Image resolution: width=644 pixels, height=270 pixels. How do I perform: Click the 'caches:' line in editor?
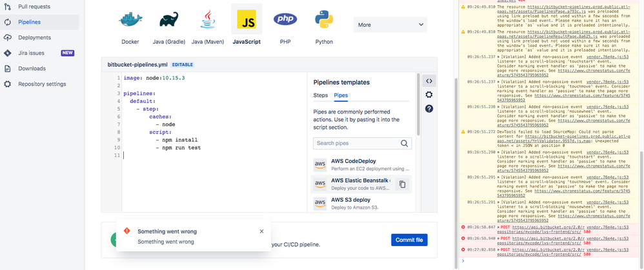pos(160,117)
